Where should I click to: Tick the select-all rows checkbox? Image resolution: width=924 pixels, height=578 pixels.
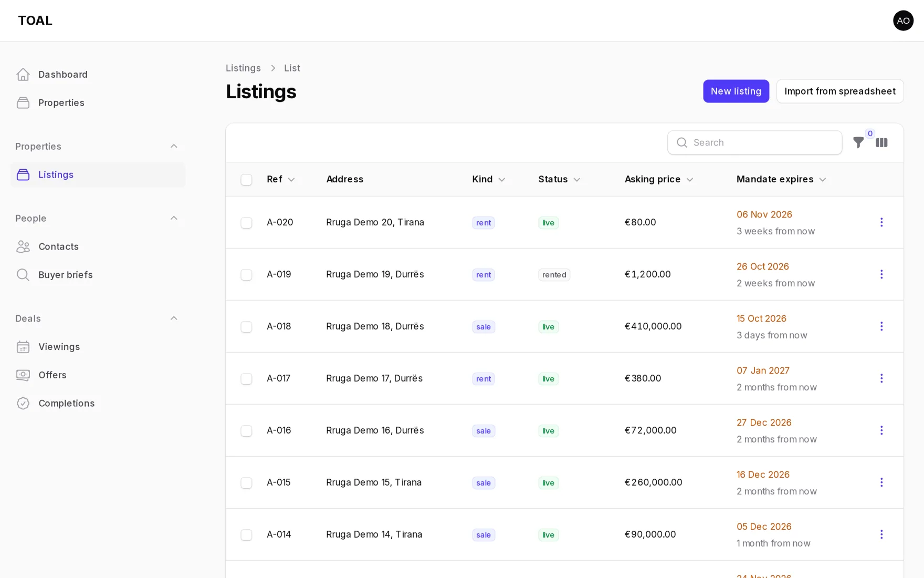pyautogui.click(x=246, y=180)
